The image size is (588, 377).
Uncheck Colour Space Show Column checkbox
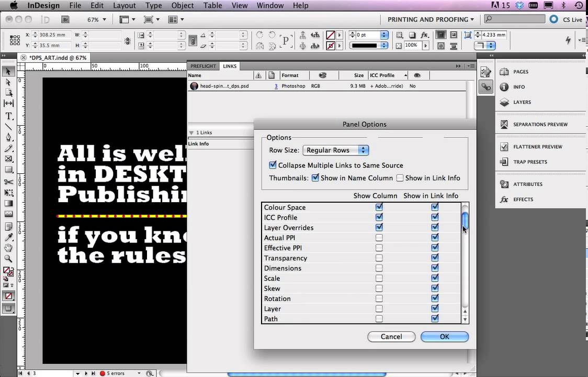(x=379, y=207)
